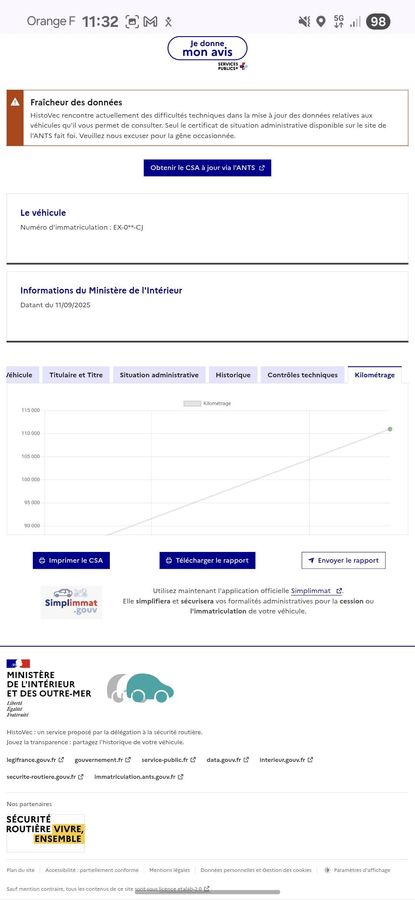
Task: Open 'Accessibilité : partiellement conforme' link
Action: [92, 870]
